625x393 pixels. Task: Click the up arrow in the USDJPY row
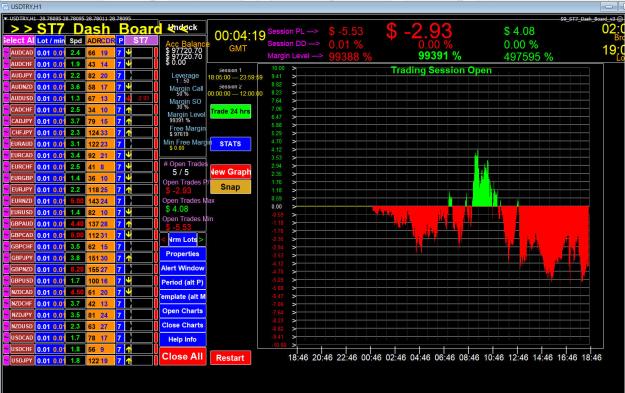(x=129, y=361)
